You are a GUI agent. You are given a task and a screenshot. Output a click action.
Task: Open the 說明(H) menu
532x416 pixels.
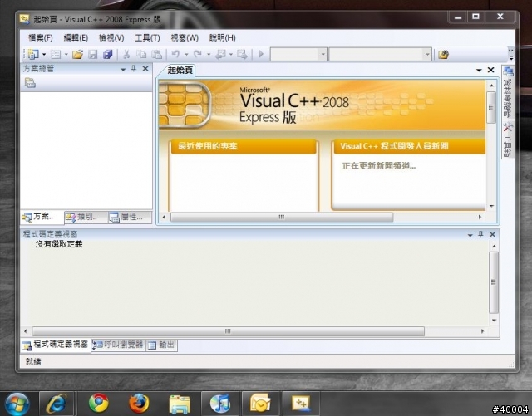pyautogui.click(x=222, y=37)
